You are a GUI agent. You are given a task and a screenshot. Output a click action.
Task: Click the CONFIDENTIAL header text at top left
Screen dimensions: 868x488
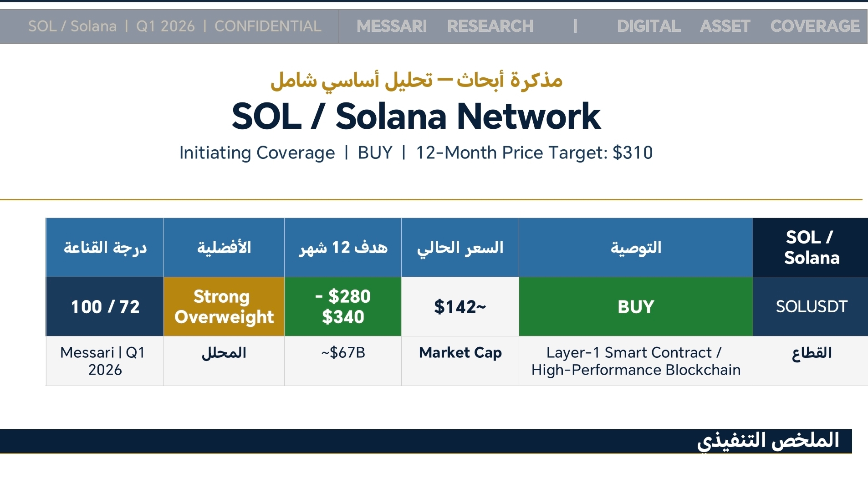tap(267, 26)
